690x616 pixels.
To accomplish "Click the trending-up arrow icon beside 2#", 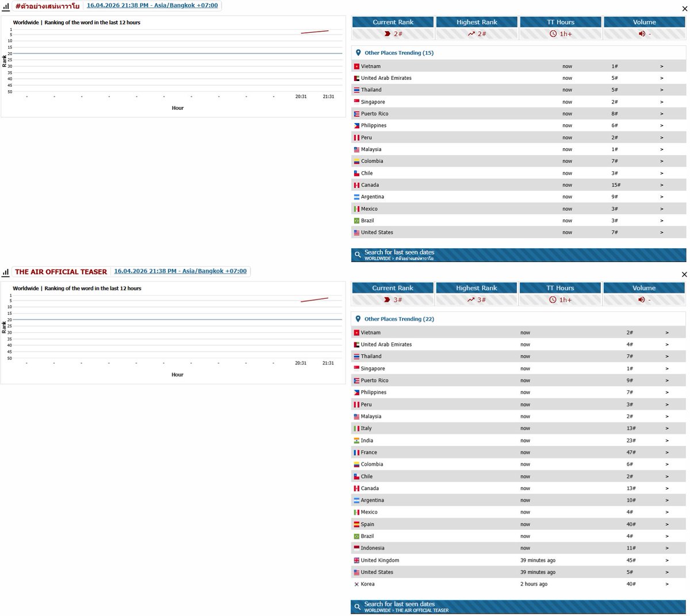I will point(471,34).
